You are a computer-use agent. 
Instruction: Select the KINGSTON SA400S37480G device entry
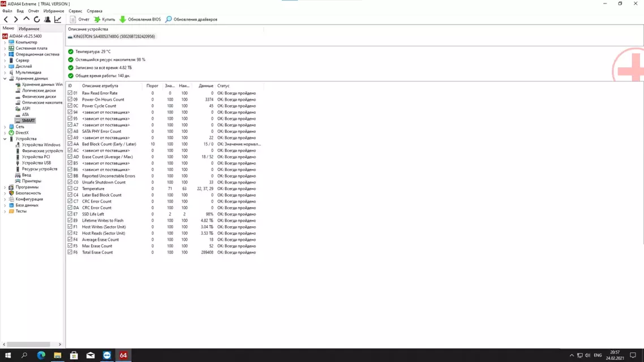point(111,37)
